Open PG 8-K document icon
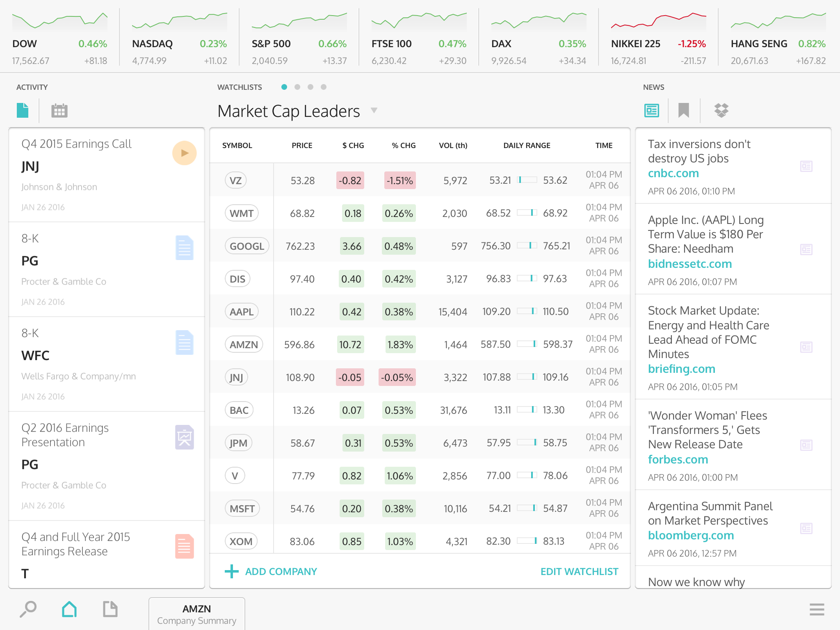Image resolution: width=840 pixels, height=630 pixels. coord(185,248)
